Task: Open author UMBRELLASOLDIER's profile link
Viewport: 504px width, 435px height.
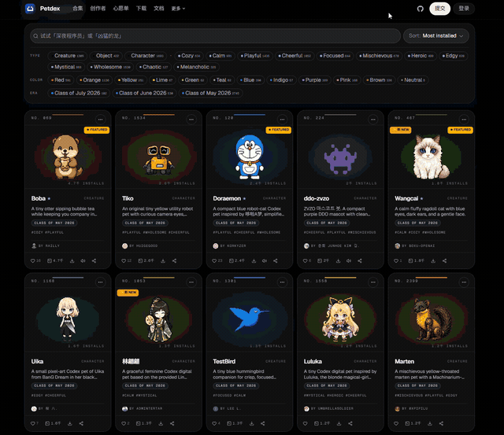Action: pyautogui.click(x=328, y=409)
